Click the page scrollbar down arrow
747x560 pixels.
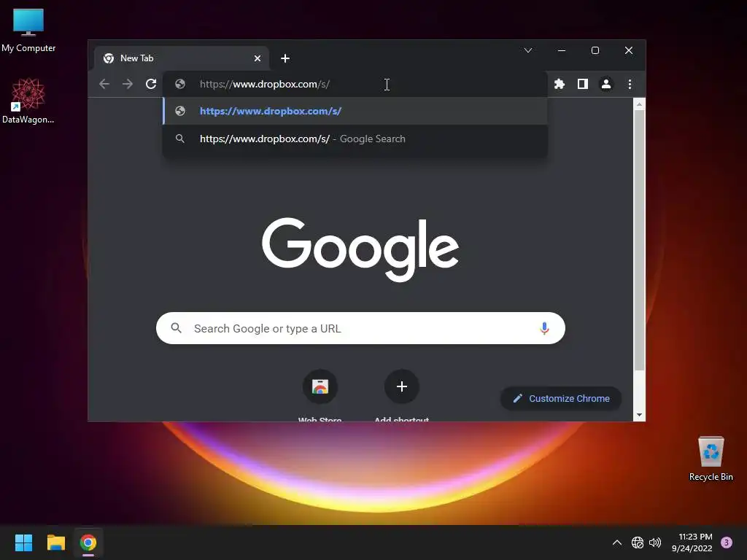(x=639, y=415)
